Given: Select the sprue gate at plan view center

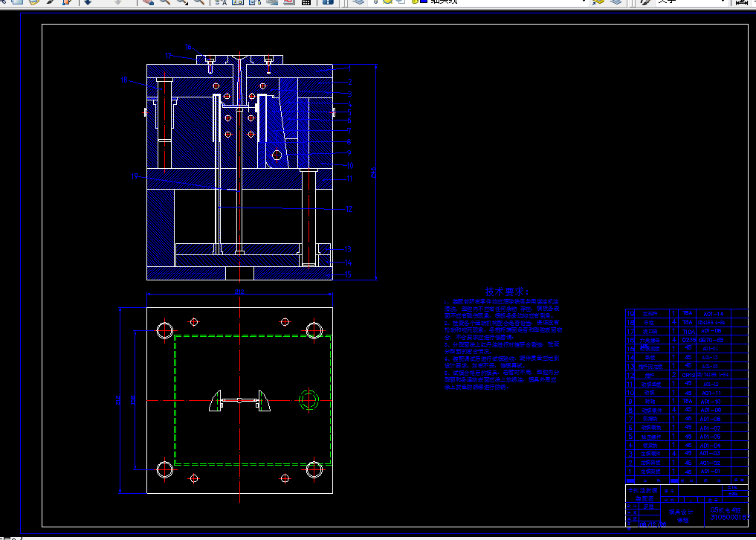Looking at the screenshot, I should (239, 400).
